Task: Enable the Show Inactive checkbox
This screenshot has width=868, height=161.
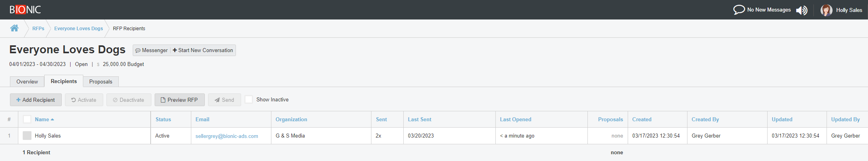Action: 249,99
